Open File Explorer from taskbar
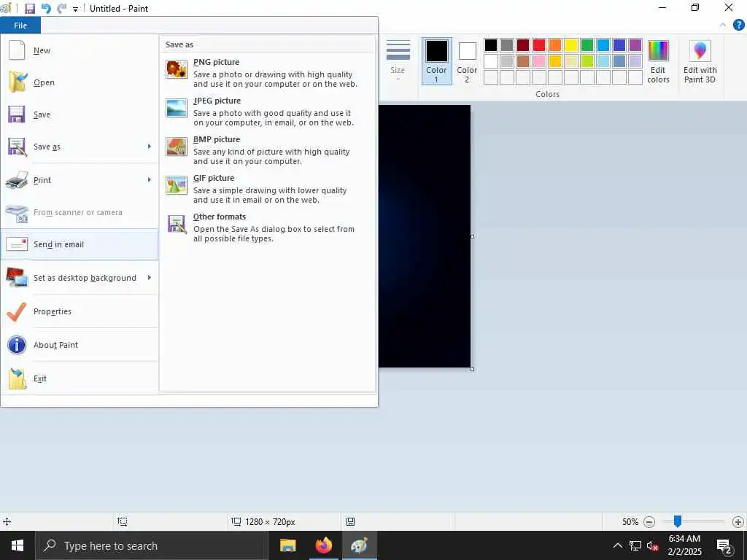The width and height of the screenshot is (747, 560). point(287,545)
